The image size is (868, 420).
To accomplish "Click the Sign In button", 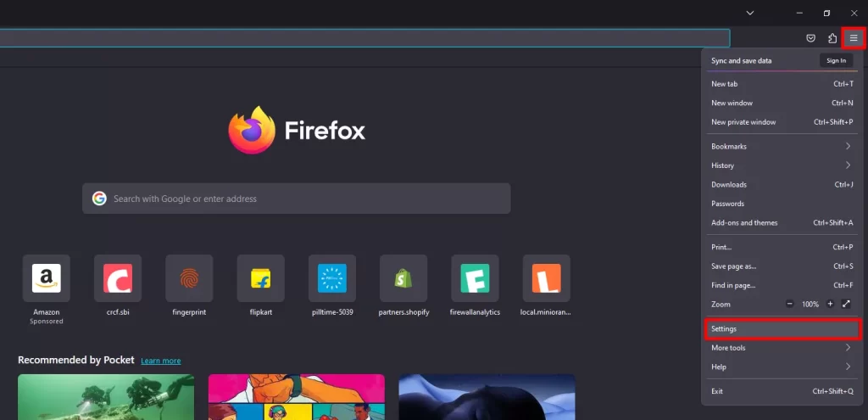I will pos(836,60).
